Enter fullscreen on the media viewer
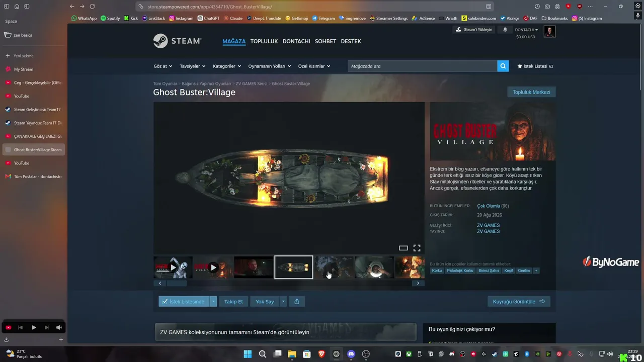644x362 pixels. 417,248
